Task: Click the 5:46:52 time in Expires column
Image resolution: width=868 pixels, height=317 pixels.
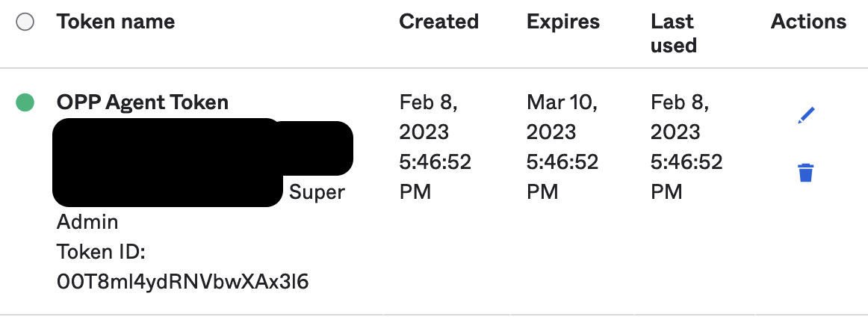Action: click(x=562, y=162)
